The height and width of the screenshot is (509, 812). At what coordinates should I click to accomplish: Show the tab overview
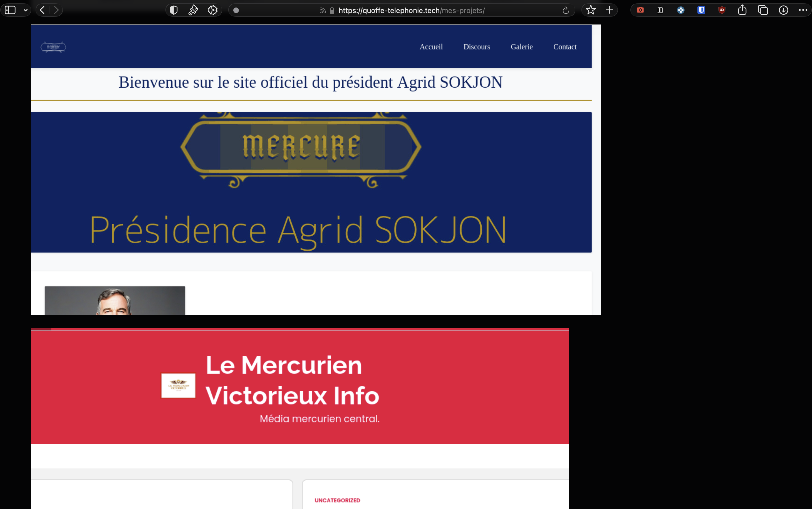[x=763, y=10]
